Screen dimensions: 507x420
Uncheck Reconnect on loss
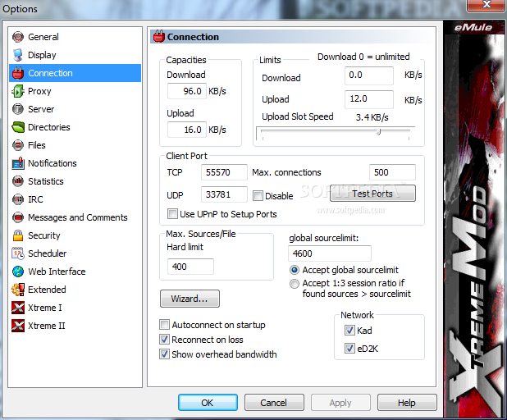164,339
